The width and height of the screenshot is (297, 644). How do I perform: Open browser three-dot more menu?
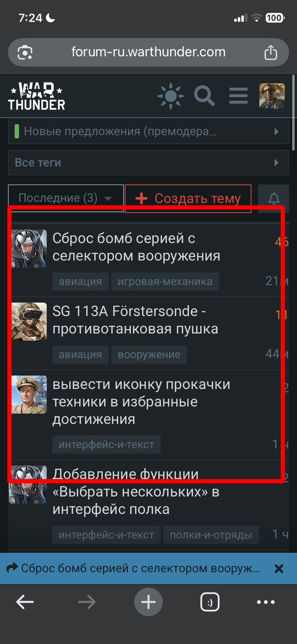click(x=266, y=602)
